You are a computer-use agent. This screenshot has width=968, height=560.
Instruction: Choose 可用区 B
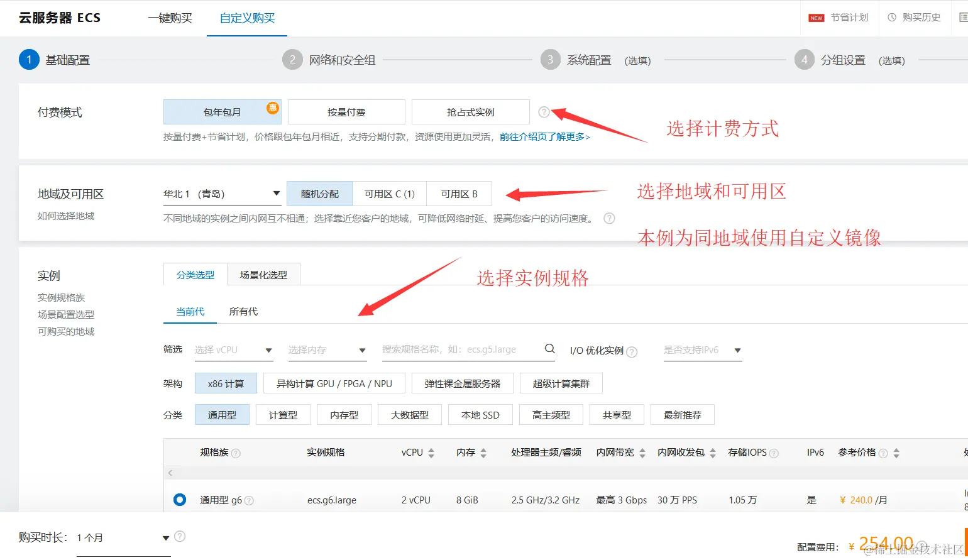459,194
